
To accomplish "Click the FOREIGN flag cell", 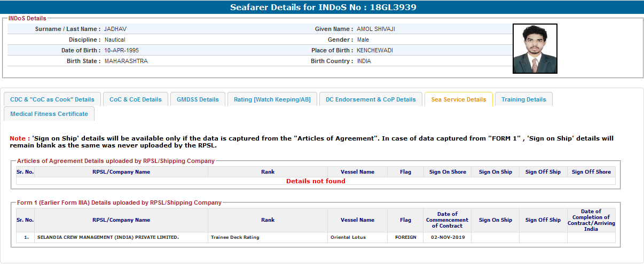I will point(405,237).
